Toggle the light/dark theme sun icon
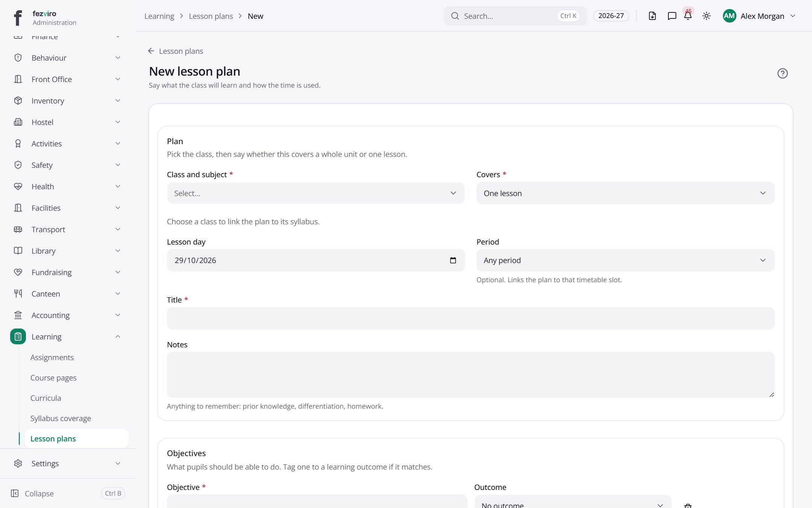 tap(706, 16)
